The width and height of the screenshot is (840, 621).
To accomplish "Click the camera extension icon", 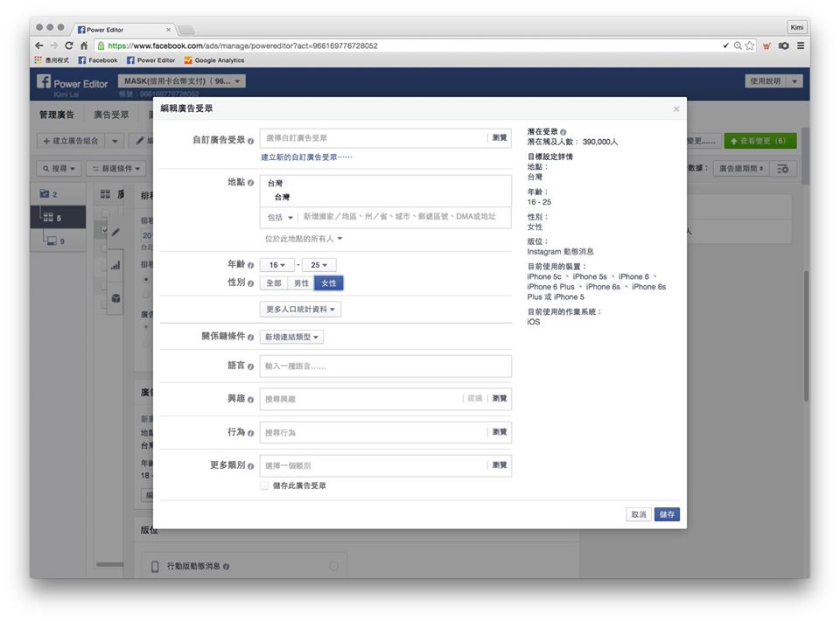I will point(784,45).
